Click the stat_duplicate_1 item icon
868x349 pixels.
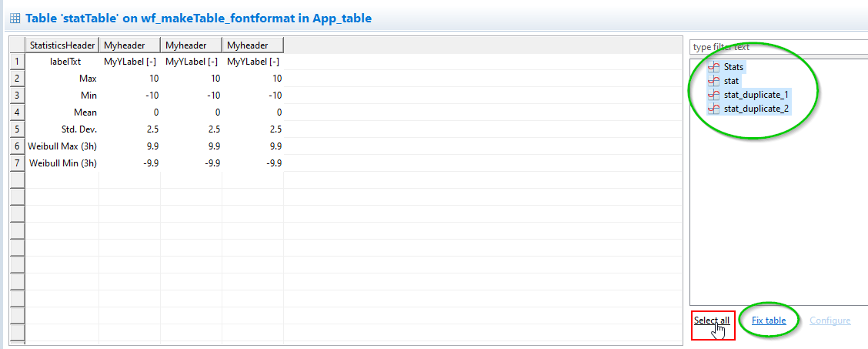713,95
